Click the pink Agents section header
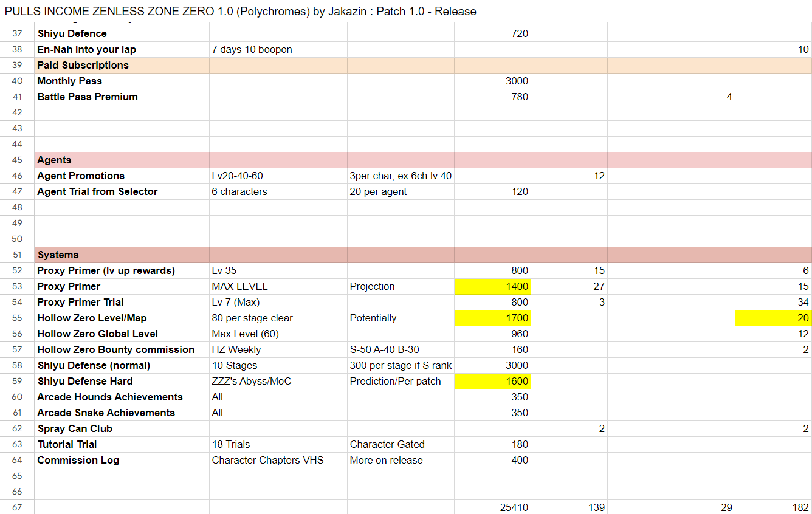812x514 pixels. click(122, 160)
